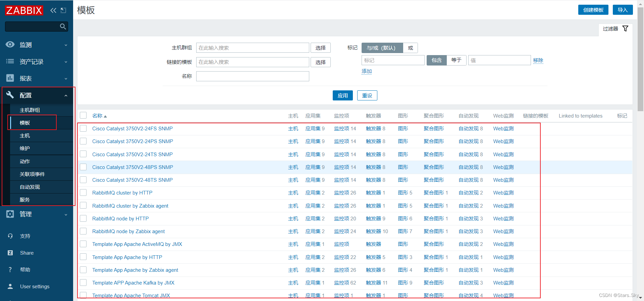Open the 主机群组 submenu item

click(30, 110)
